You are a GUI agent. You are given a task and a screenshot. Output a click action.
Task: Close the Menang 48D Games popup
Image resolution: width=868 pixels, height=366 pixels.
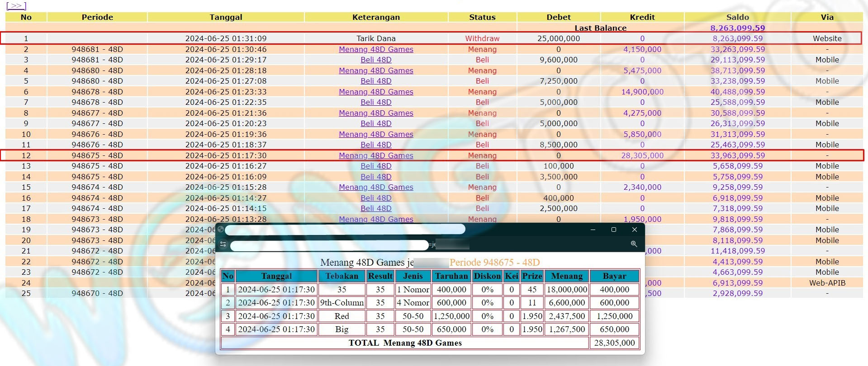click(x=634, y=230)
